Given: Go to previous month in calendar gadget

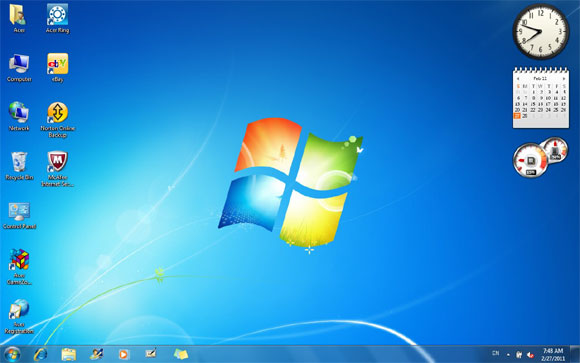Looking at the screenshot, I should [x=518, y=79].
